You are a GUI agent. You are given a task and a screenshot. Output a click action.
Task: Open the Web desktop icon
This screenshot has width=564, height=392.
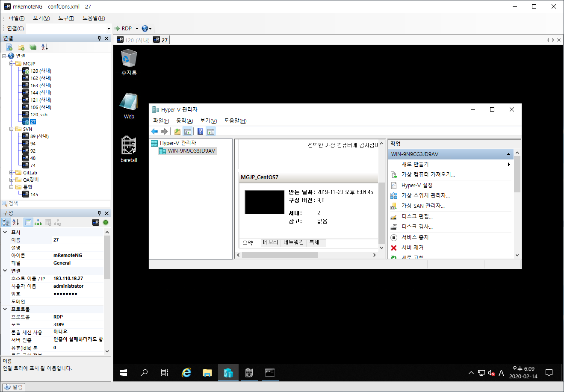click(x=129, y=106)
